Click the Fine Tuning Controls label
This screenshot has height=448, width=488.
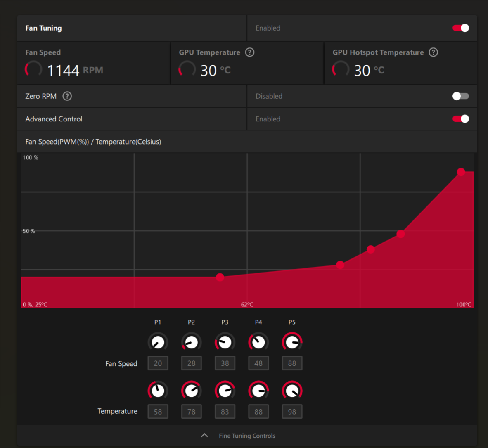pyautogui.click(x=247, y=436)
